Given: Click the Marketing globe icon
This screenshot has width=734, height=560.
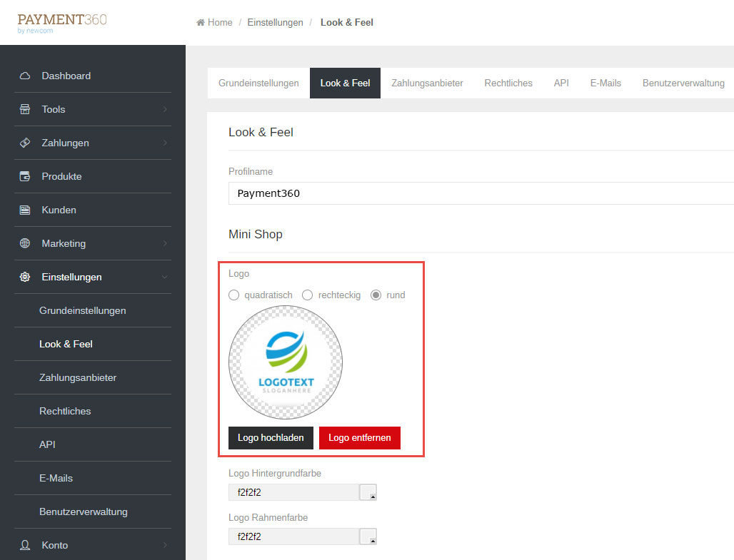Looking at the screenshot, I should point(25,243).
